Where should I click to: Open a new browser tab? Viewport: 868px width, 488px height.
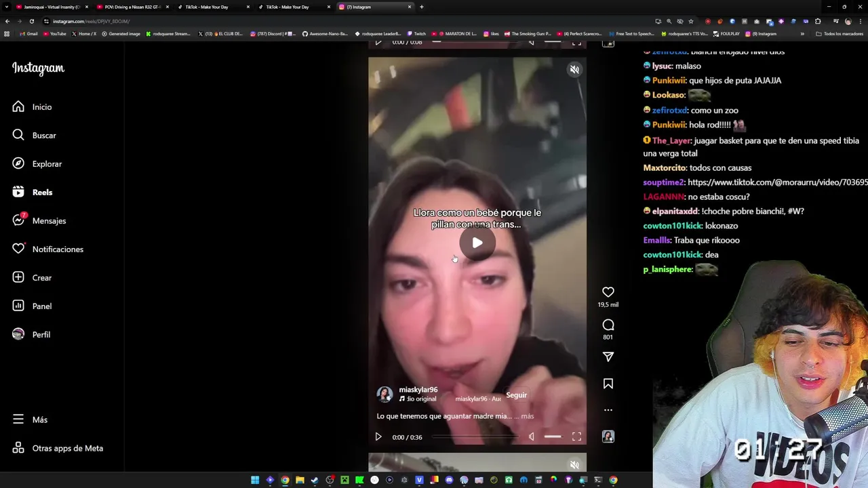pos(422,7)
